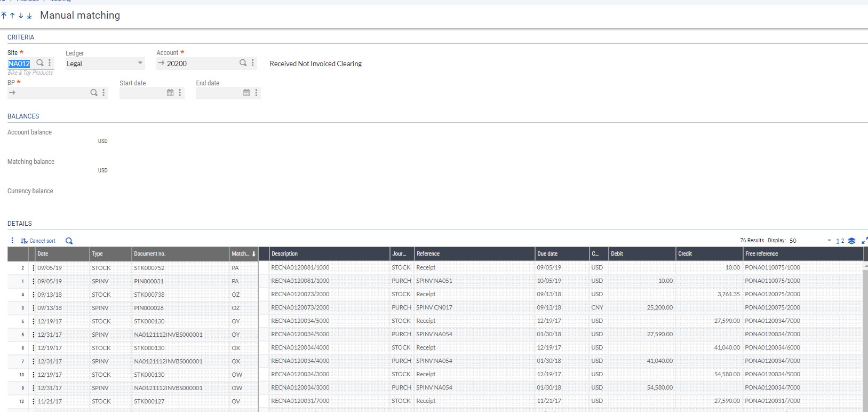Screen dimensions: 868x412
Task: Click the stacked layers icon above grid
Action: [851, 241]
